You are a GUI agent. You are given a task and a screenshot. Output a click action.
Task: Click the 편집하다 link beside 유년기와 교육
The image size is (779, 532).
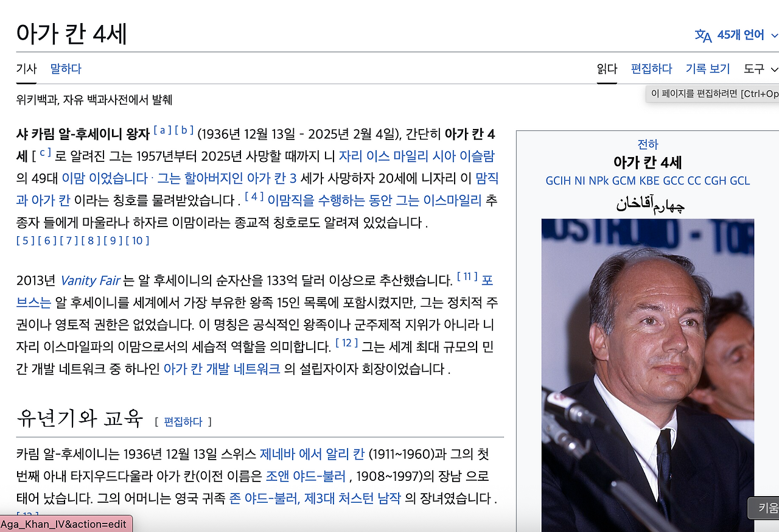183,421
